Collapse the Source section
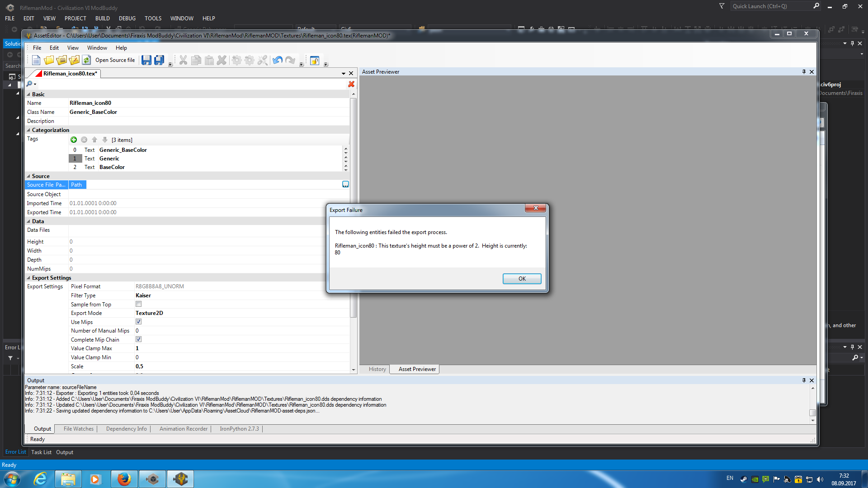 click(28, 176)
